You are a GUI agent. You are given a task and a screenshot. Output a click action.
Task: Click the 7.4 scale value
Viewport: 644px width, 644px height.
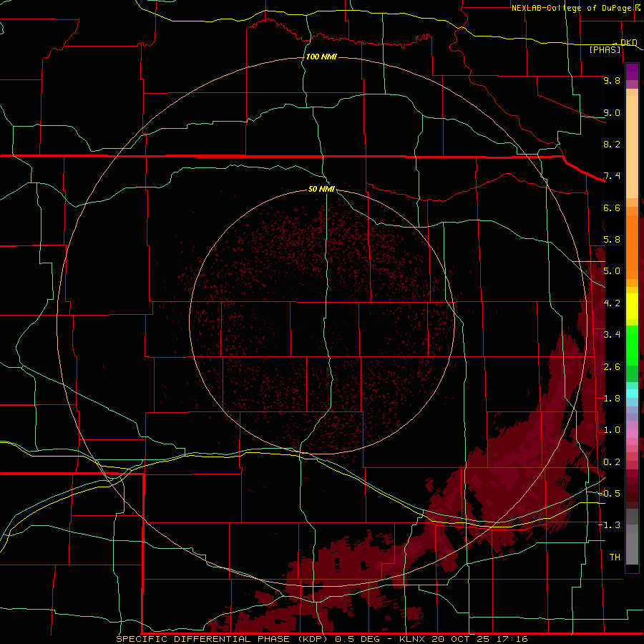click(612, 176)
